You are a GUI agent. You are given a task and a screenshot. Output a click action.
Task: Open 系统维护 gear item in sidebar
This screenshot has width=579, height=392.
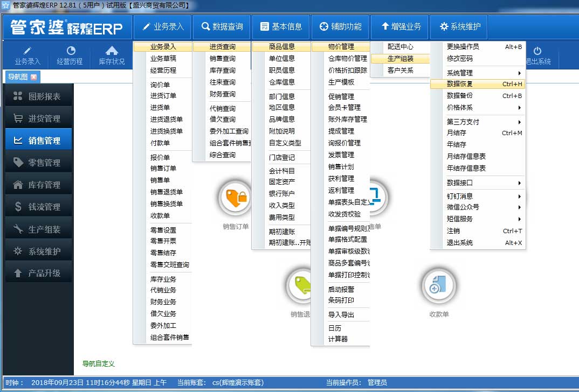pos(38,251)
